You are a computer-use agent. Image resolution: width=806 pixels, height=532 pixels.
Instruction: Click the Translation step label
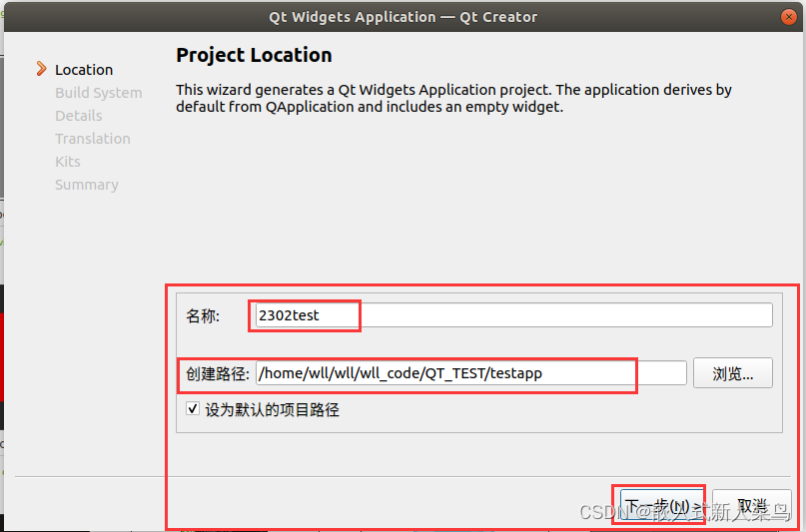[x=93, y=139]
